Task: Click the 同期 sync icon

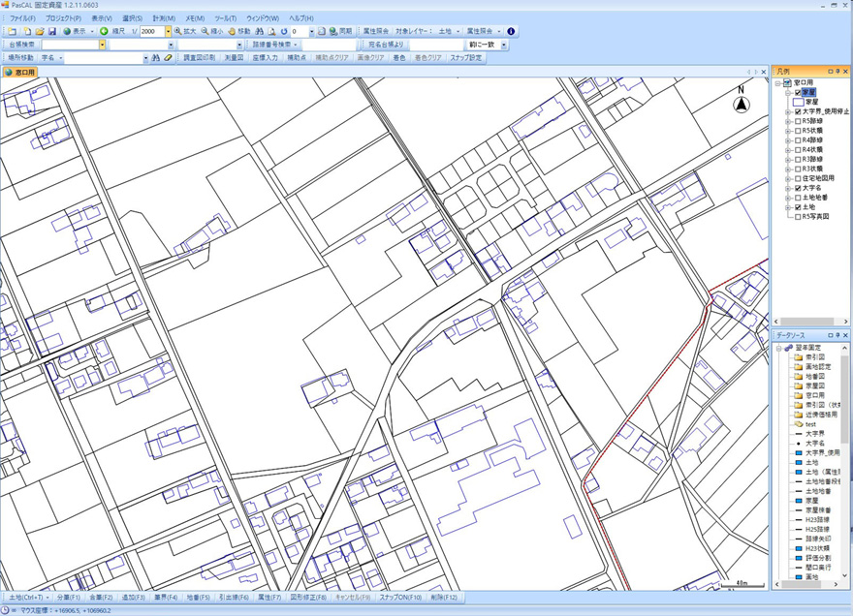Action: [x=339, y=32]
